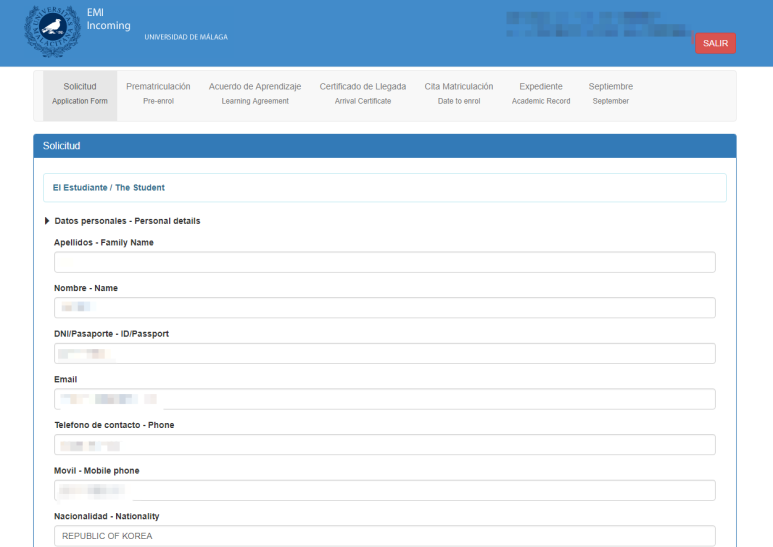Click the Nombre Name input field
This screenshot has height=547, width=773.
384,308
